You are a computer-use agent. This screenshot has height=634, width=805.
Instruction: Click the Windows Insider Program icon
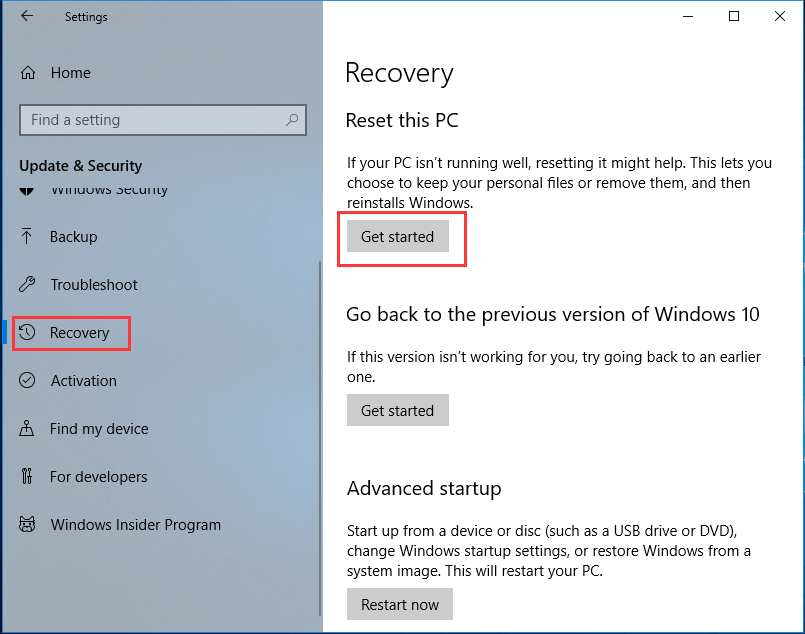point(29,525)
